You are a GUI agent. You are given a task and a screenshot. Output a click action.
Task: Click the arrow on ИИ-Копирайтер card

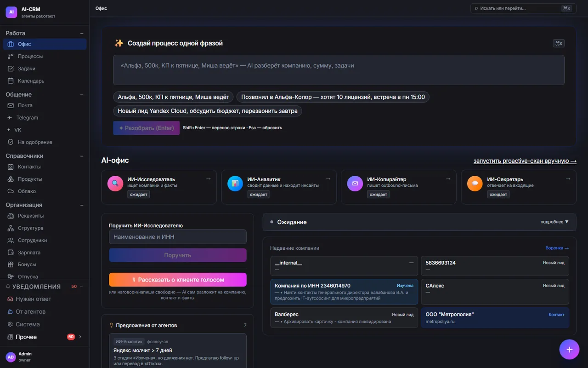448,179
